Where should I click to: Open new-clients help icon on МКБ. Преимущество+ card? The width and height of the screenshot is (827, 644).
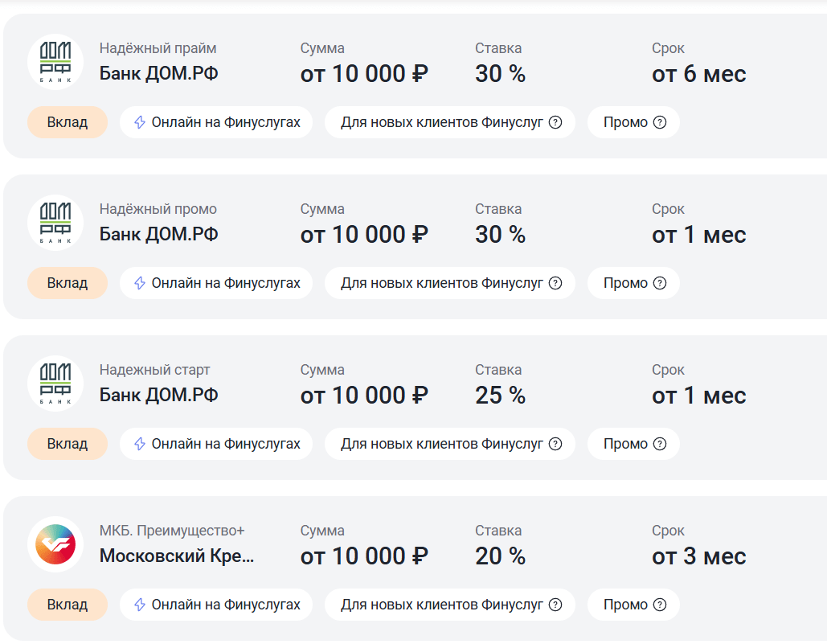(555, 605)
